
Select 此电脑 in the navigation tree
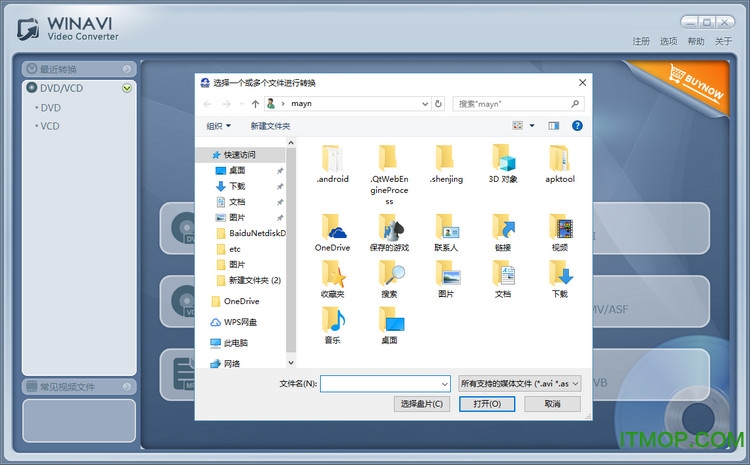point(235,343)
